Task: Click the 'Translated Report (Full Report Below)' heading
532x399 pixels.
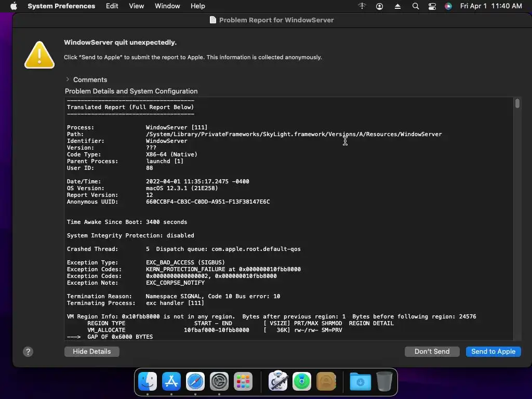Action: [130, 107]
